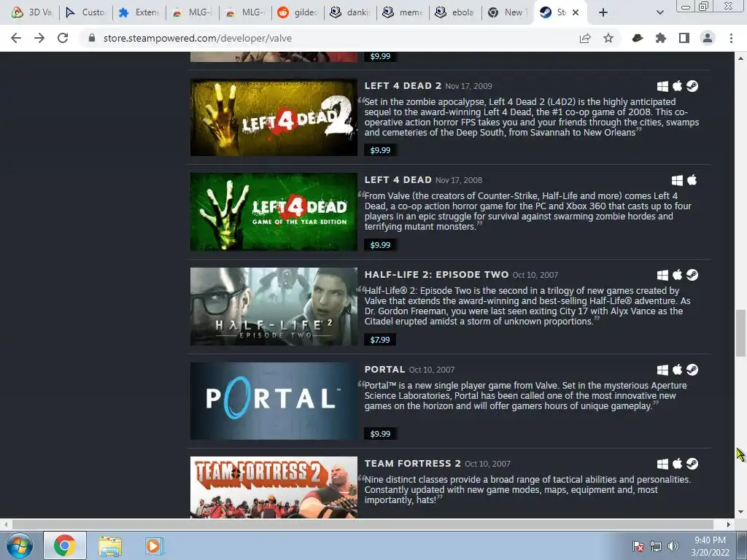Click the $9.99 price for Left 4 Dead
The width and height of the screenshot is (747, 560).
tap(380, 245)
